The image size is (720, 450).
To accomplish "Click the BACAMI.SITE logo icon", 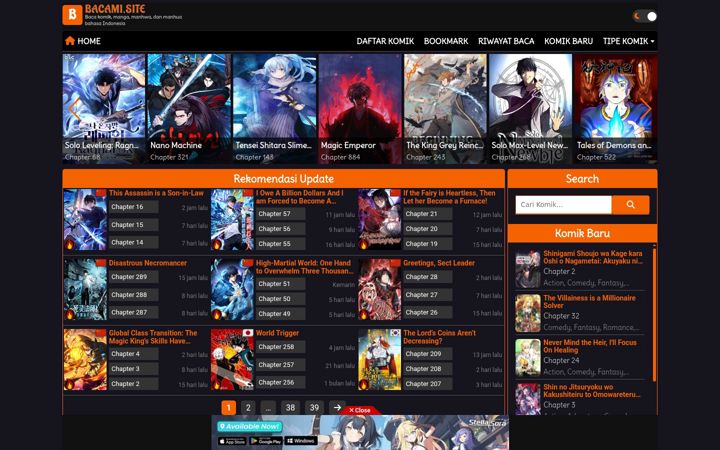I will pos(72,15).
